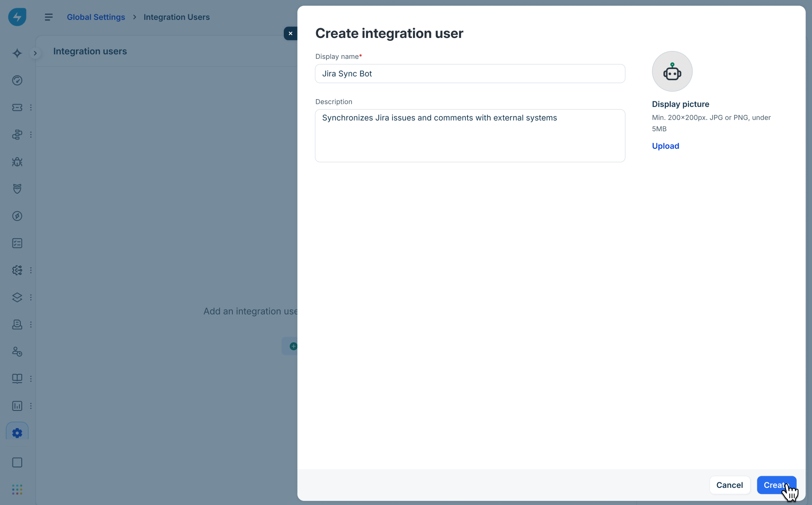The height and width of the screenshot is (505, 812).
Task: Open the sparkle AI assistant icon
Action: click(x=17, y=53)
